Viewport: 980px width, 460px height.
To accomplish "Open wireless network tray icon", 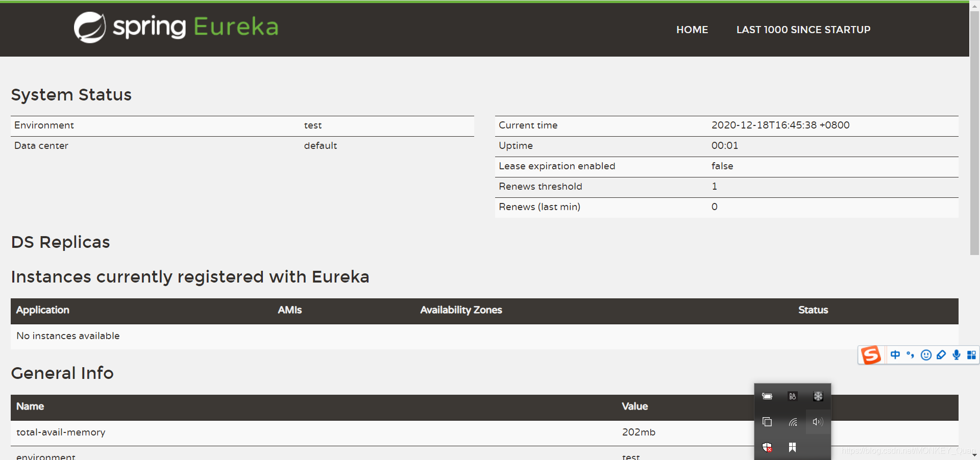I will pos(793,422).
